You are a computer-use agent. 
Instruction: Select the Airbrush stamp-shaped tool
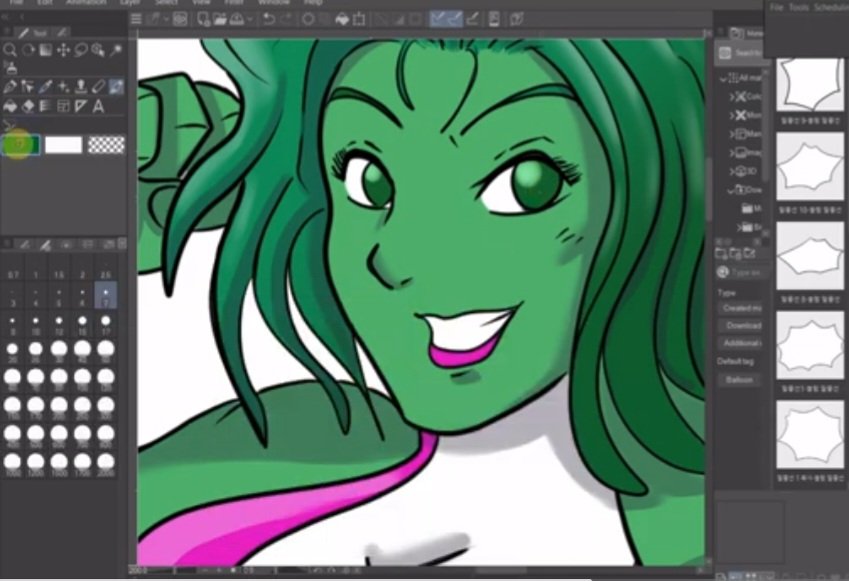(x=81, y=87)
